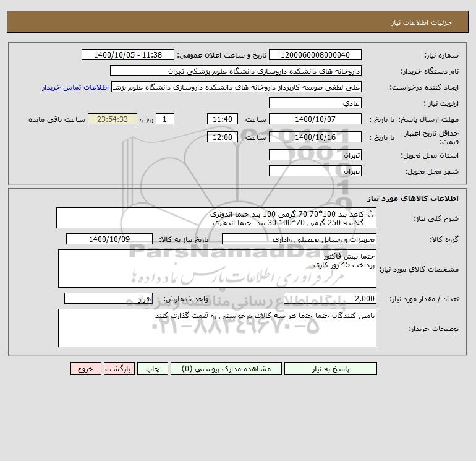Screen dimensions: 476x461
Task: Click the need date field 1400/10/09
Action: [109, 239]
